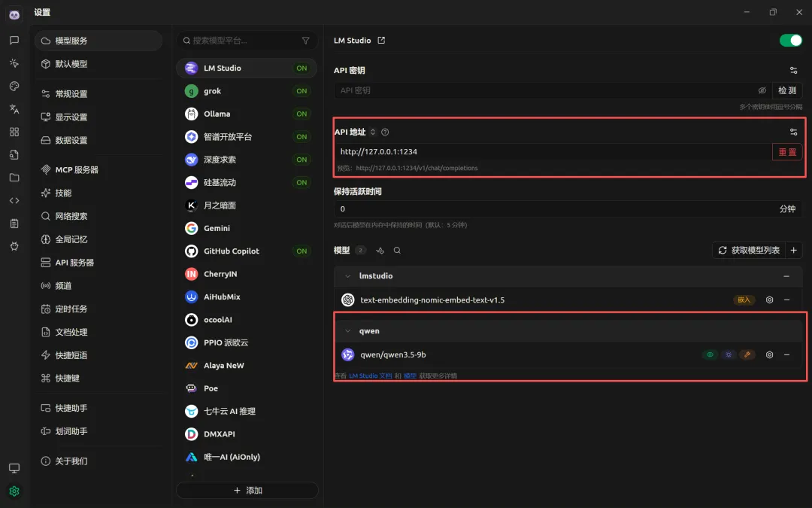Image resolution: width=812 pixels, height=508 pixels.
Task: Click the monitor icon in sidebar
Action: coord(14,468)
